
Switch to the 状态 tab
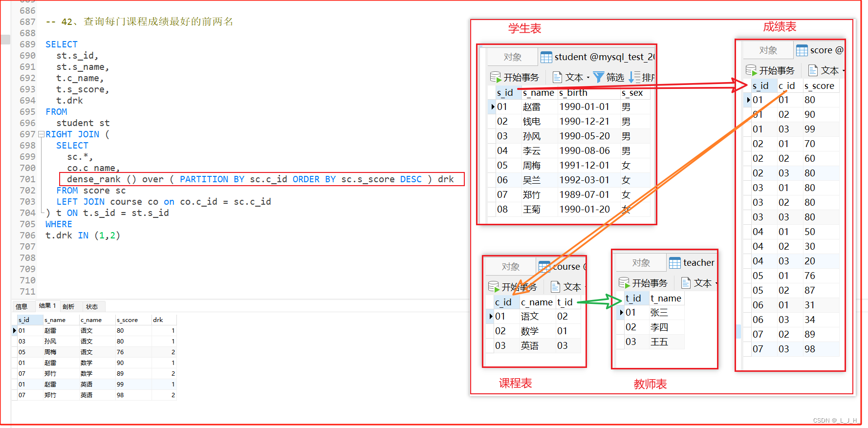tap(92, 306)
